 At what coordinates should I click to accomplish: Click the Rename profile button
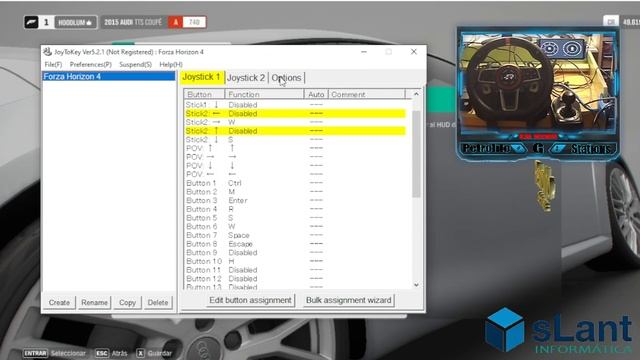94,302
